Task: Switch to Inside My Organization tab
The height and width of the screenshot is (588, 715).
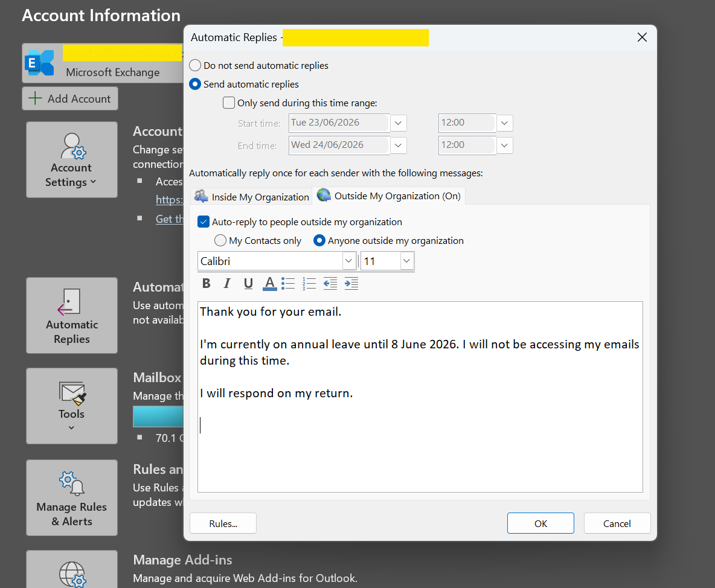Action: (251, 196)
